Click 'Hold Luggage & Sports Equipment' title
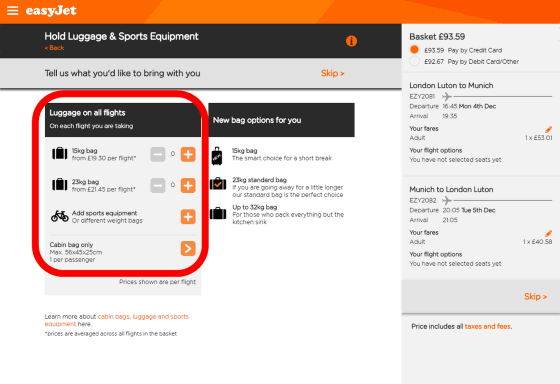 click(x=121, y=36)
